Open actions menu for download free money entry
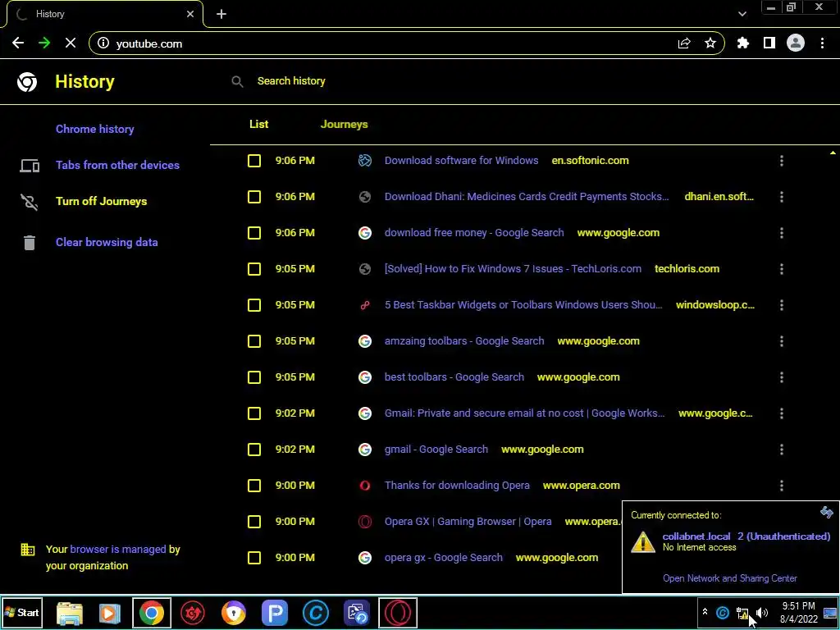 (782, 233)
